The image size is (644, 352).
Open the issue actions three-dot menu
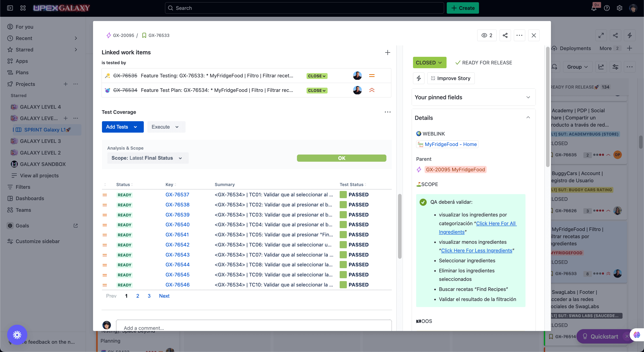click(519, 35)
